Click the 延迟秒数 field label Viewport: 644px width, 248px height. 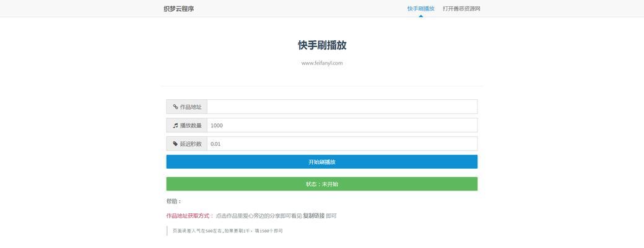click(x=191, y=144)
